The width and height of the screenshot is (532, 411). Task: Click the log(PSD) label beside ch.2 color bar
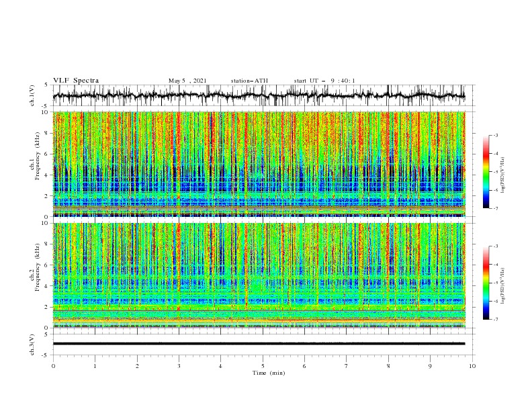(x=502, y=286)
